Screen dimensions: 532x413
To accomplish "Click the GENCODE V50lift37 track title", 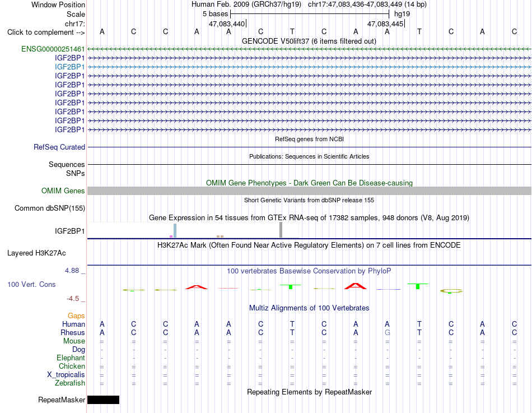I will pos(309,41).
